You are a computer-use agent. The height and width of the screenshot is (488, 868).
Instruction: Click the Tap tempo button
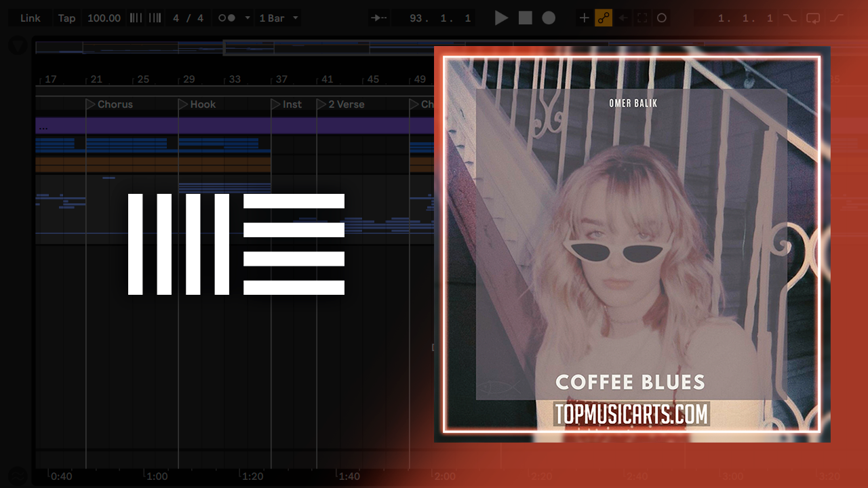(x=66, y=18)
